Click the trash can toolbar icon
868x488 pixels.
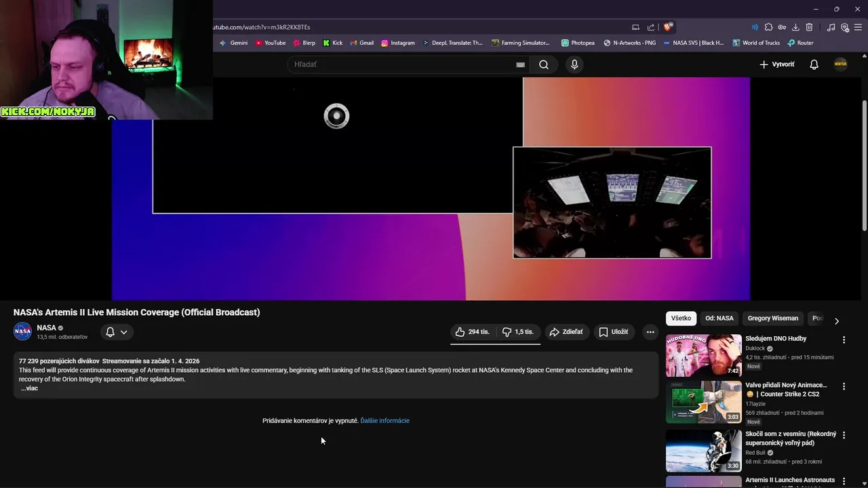pos(809,27)
